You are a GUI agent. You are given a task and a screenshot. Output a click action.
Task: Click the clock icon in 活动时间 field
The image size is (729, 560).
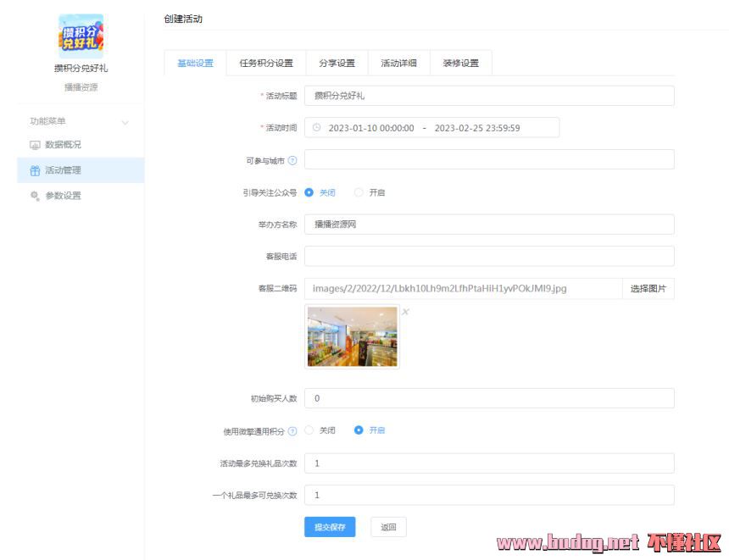click(x=317, y=128)
